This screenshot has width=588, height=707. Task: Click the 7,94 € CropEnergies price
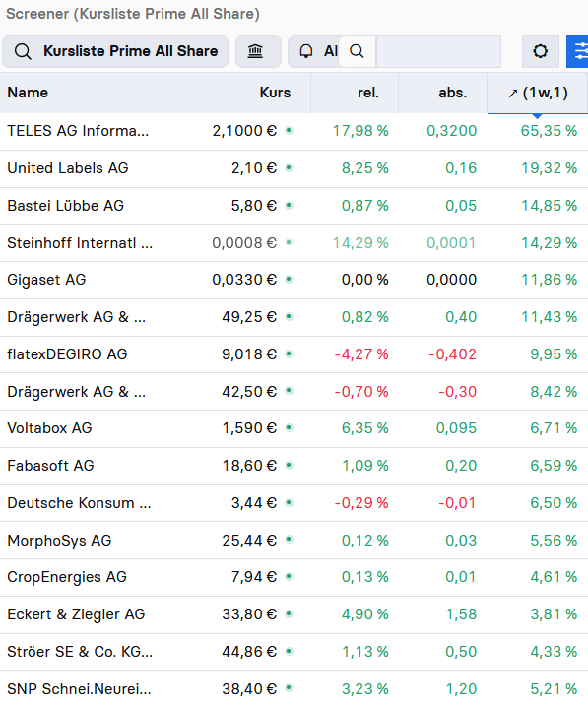click(x=254, y=577)
